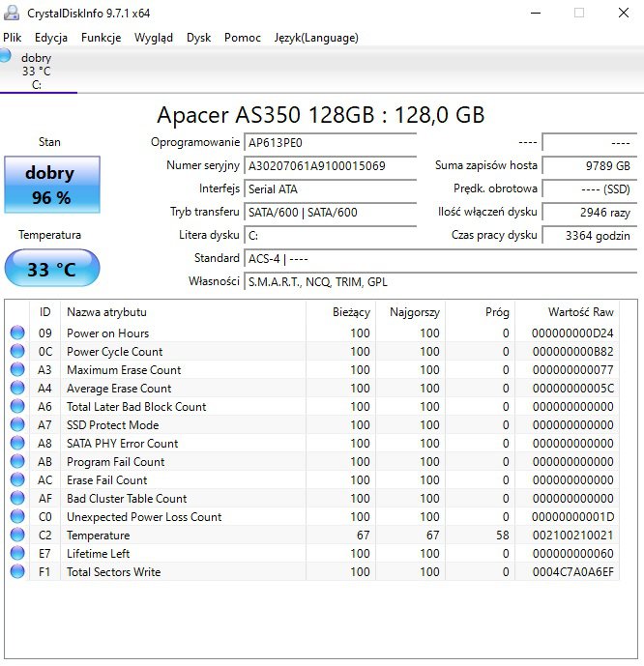Open the Plik menu
644x666 pixels.
click(x=12, y=38)
